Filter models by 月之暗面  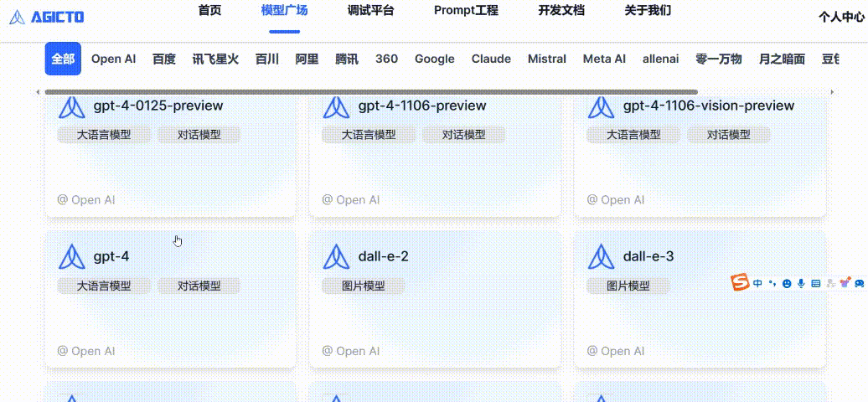pyautogui.click(x=782, y=59)
